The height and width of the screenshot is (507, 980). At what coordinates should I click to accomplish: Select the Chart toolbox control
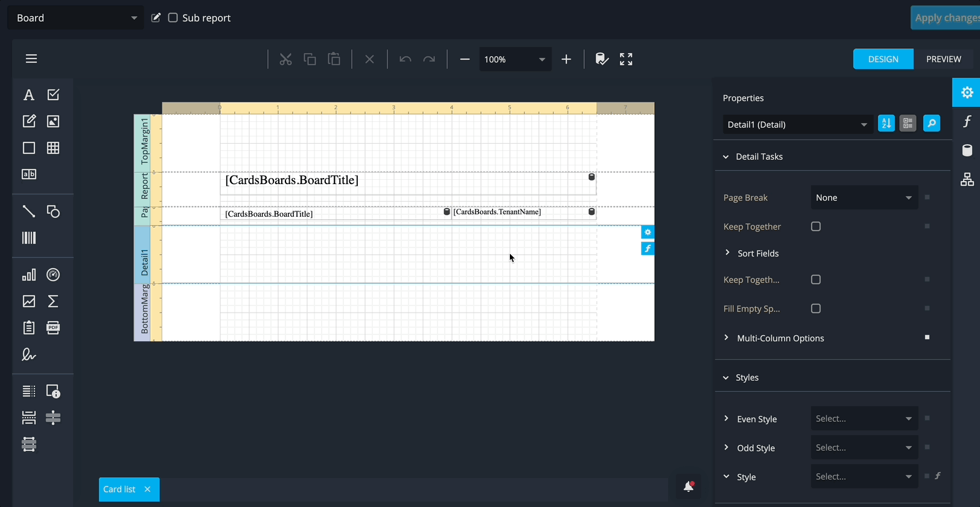(x=29, y=275)
